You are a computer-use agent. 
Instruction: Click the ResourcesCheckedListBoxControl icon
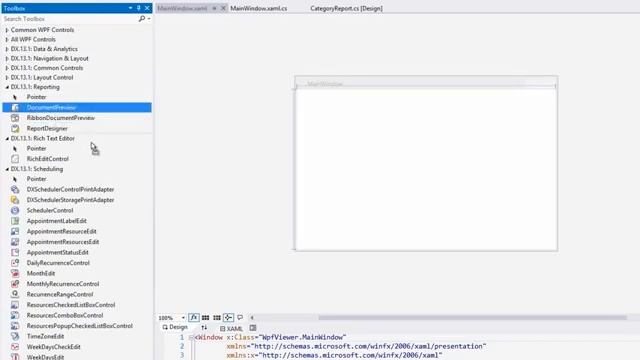tap(15, 305)
